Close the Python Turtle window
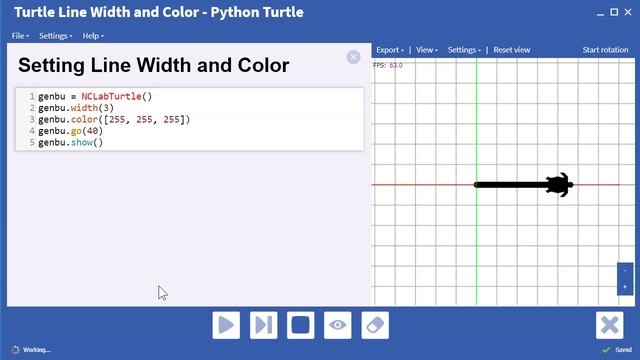640x360 pixels. (x=628, y=12)
